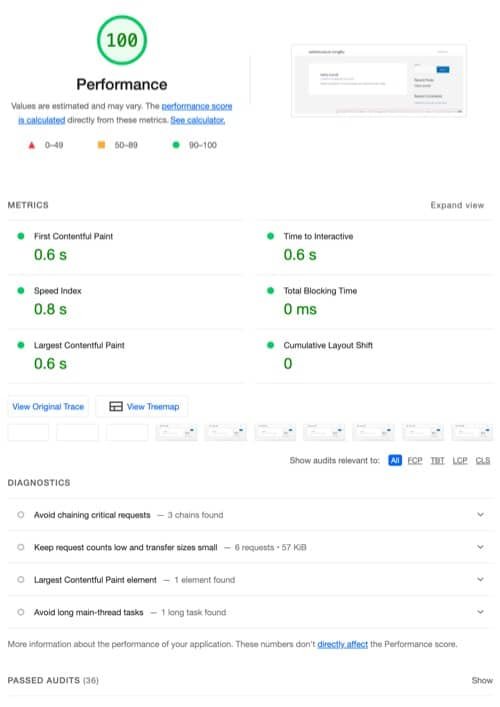Filter audits by TBT

coord(437,460)
